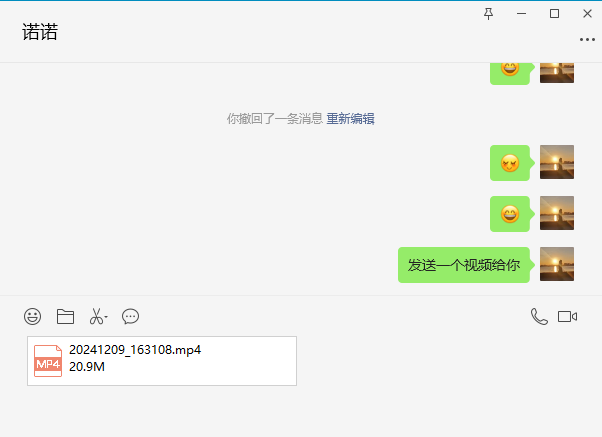602x437 pixels.
Task: Click the 发送一个视频给你 message bubble
Action: 463,265
